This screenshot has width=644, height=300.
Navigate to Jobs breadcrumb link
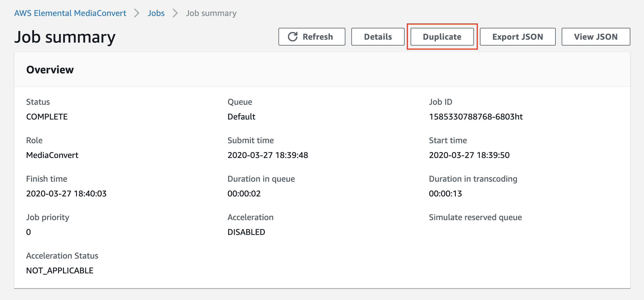156,13
